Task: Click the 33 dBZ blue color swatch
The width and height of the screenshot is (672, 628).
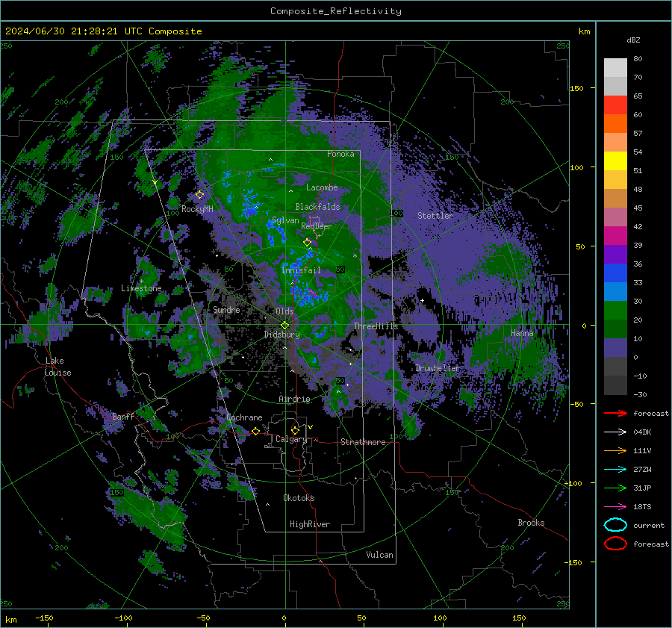Action: point(615,273)
